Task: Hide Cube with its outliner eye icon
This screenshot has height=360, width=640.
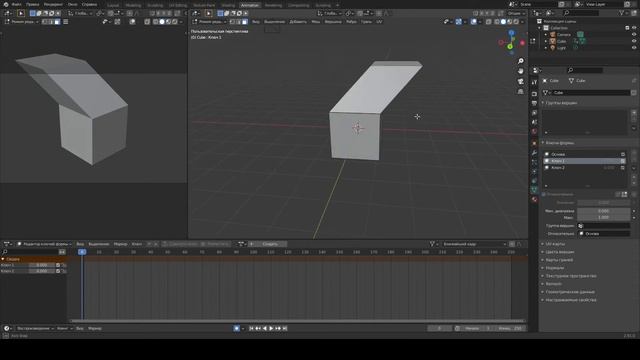Action: (634, 41)
